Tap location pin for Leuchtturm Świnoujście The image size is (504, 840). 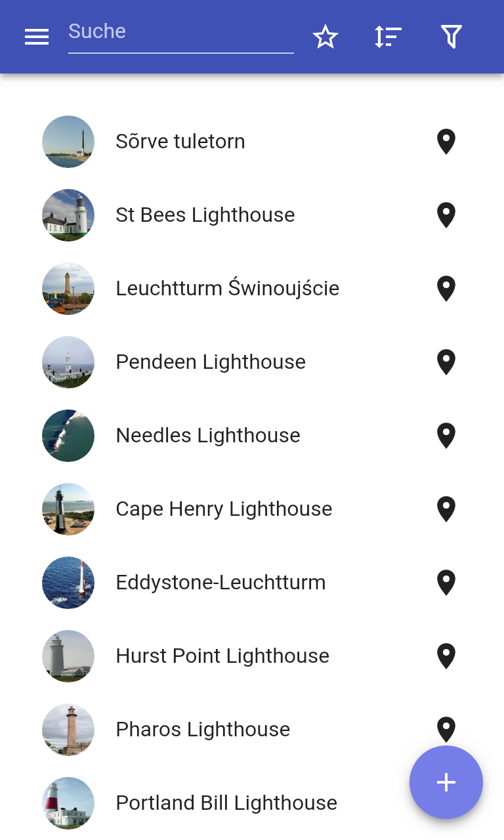tap(446, 289)
